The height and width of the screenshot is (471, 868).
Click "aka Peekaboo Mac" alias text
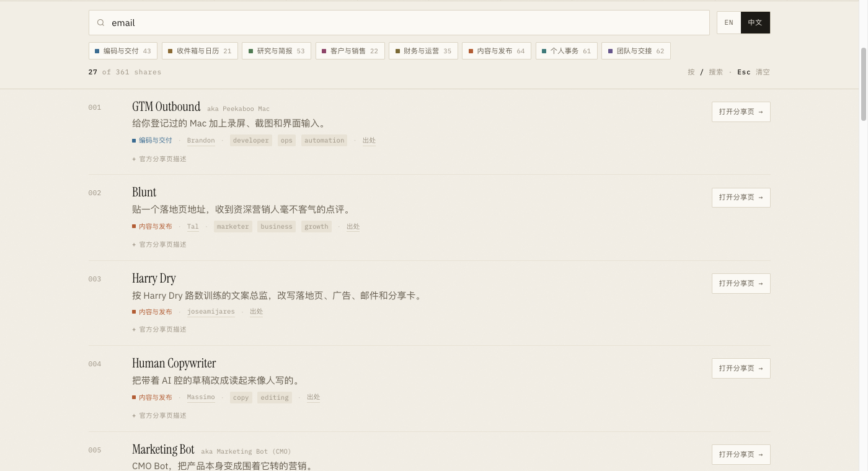[238, 109]
